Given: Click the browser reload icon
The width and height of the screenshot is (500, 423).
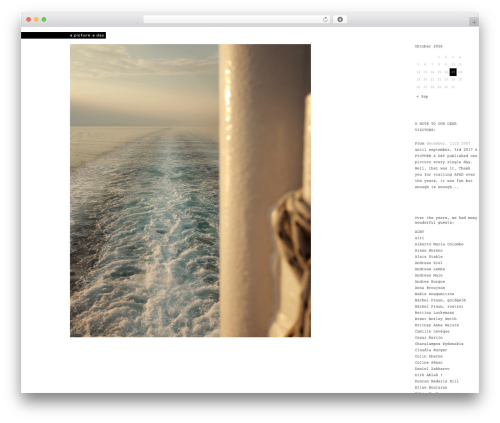Looking at the screenshot, I should tap(325, 20).
